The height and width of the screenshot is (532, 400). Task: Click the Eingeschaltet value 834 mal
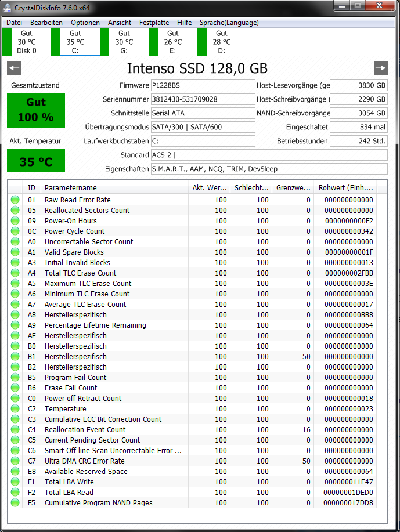359,127
